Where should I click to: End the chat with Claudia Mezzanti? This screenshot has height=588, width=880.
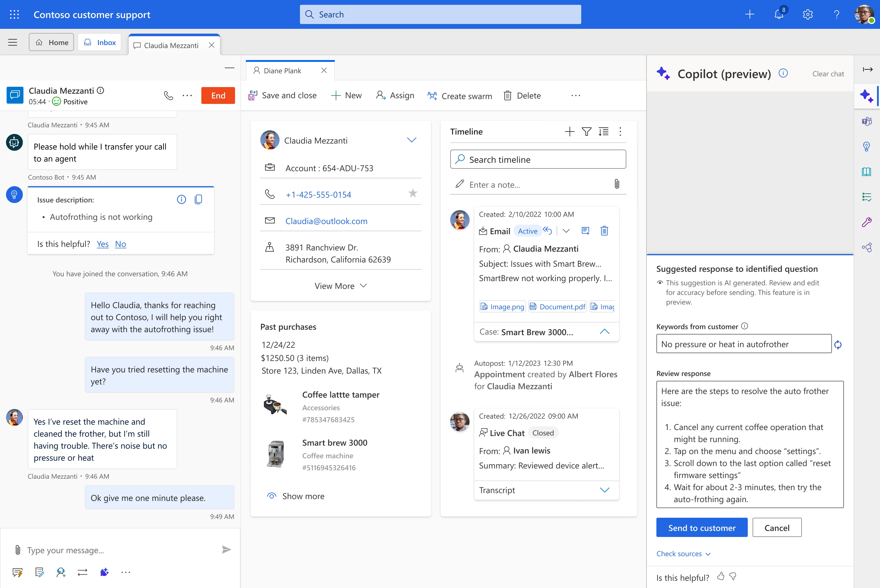pos(218,95)
